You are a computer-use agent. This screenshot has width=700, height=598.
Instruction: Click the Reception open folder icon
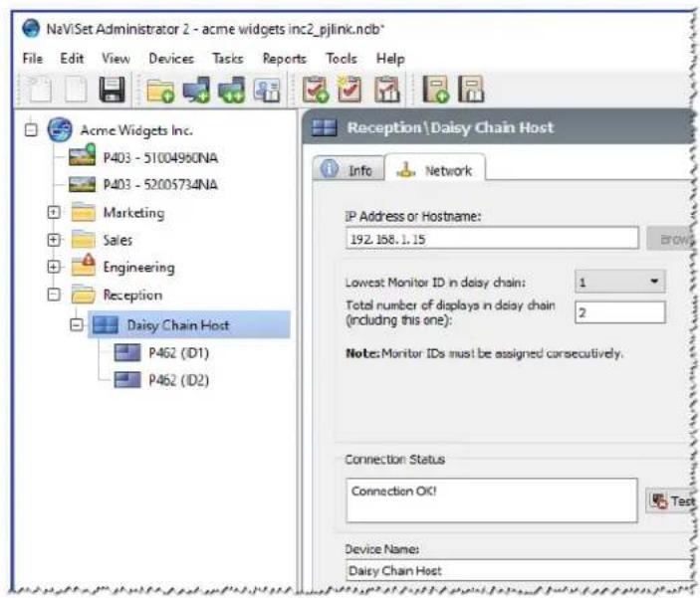tap(84, 295)
